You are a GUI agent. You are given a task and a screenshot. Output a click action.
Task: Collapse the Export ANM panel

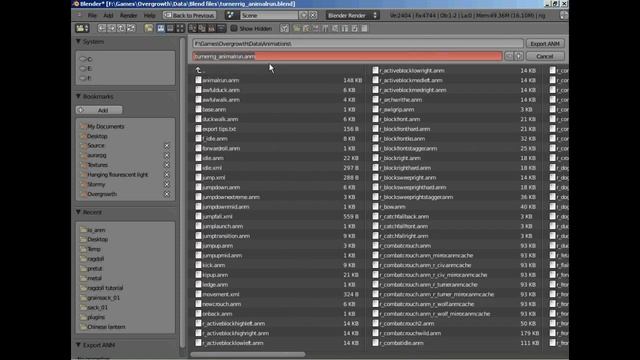pos(78,345)
